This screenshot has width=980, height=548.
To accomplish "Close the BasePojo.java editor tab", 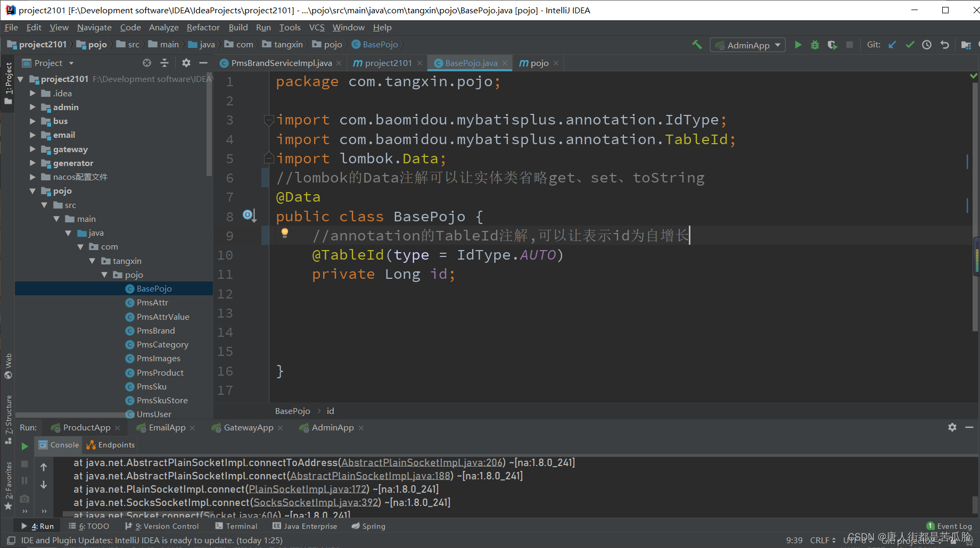I will 505,63.
